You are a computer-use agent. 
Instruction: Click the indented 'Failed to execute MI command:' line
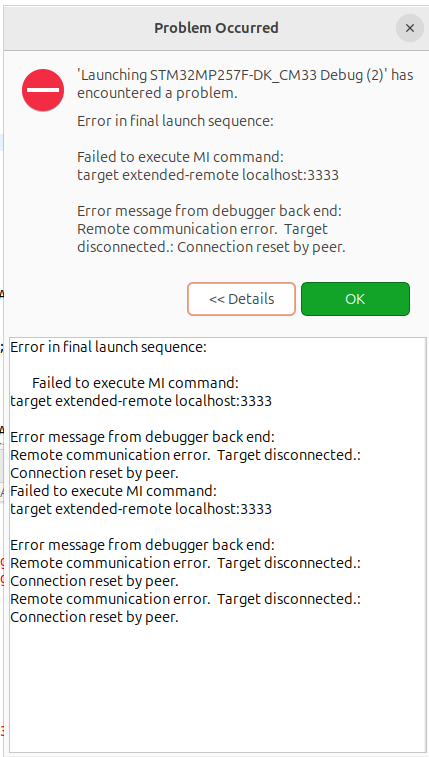click(136, 383)
